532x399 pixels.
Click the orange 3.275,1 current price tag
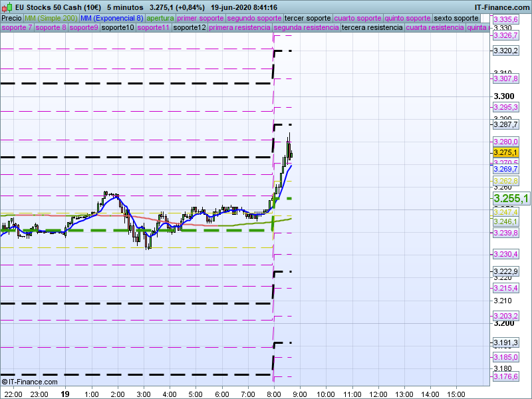(x=505, y=152)
